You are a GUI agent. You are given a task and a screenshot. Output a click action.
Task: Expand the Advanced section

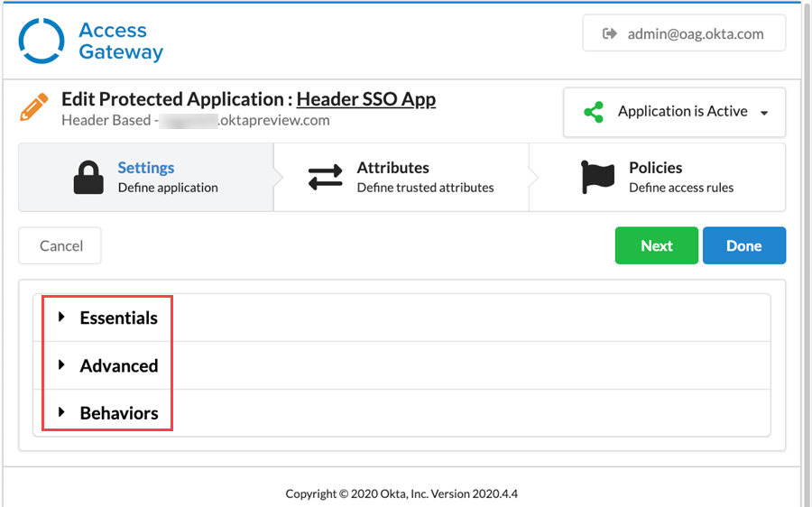(118, 365)
